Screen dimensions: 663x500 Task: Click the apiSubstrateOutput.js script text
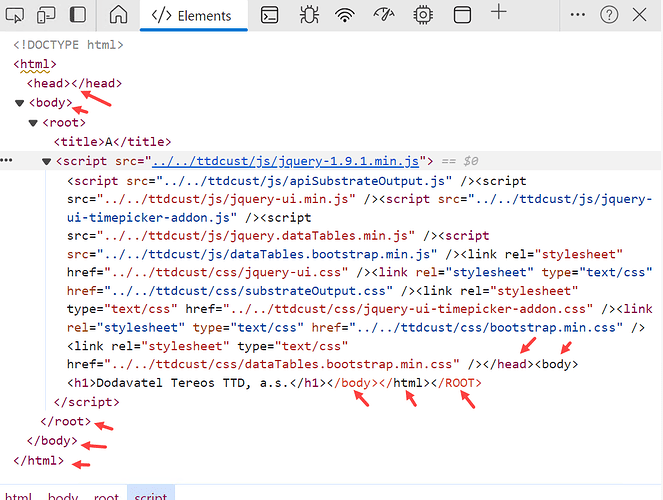click(x=304, y=181)
